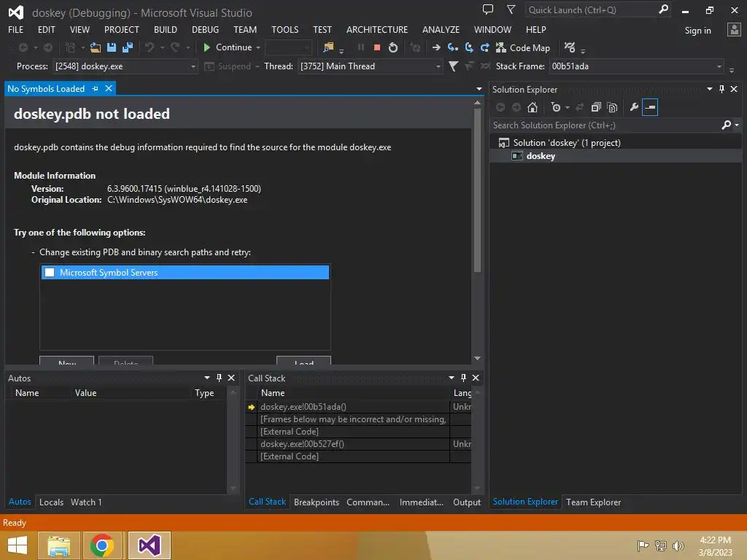Click the IntelliTrace toolbar icon right of Code Map
Viewport: 747px width, 560px height.
569,47
